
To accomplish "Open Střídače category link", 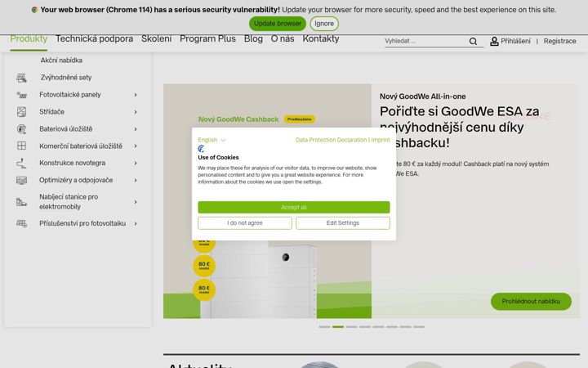I will click(51, 112).
